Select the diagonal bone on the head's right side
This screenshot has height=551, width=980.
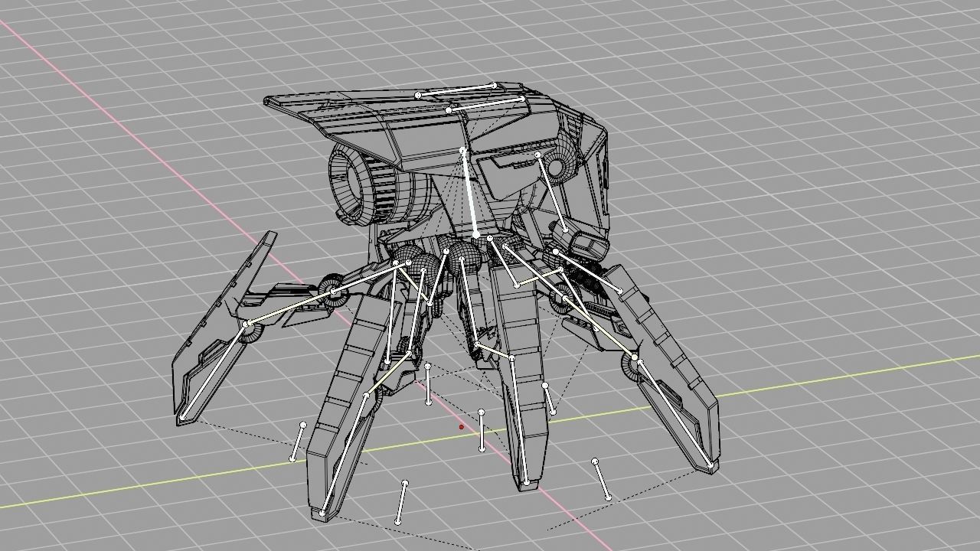552,191
